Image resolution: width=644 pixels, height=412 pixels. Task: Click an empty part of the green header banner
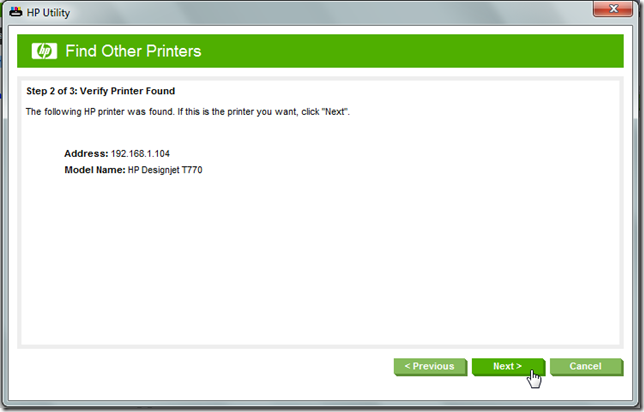pos(411,51)
